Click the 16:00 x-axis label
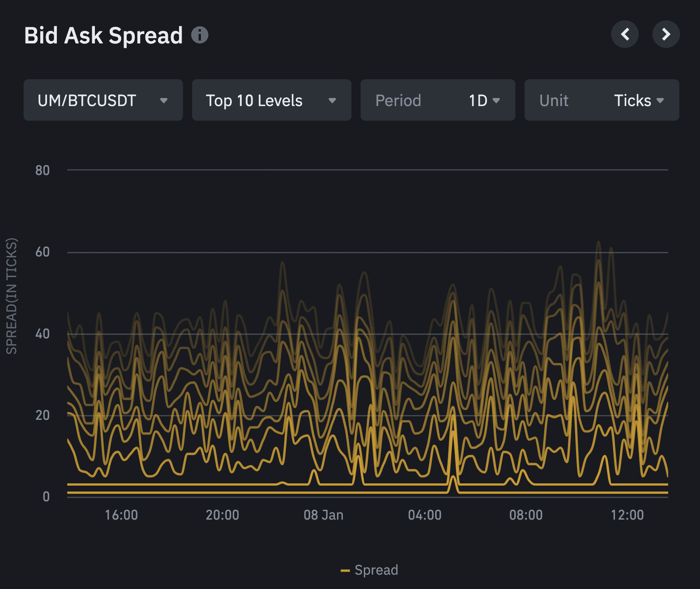700x589 pixels. pyautogui.click(x=121, y=515)
